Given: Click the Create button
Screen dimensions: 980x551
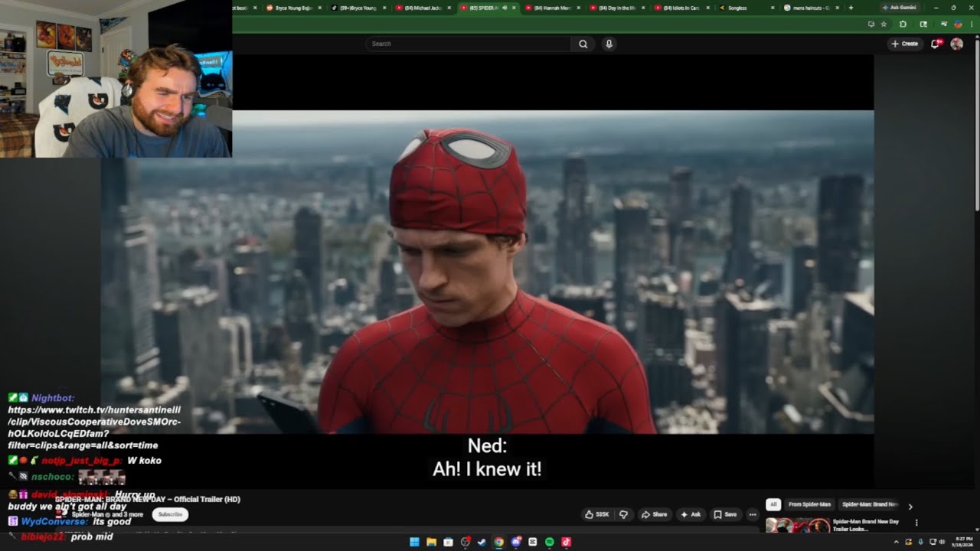Looking at the screenshot, I should [x=904, y=44].
